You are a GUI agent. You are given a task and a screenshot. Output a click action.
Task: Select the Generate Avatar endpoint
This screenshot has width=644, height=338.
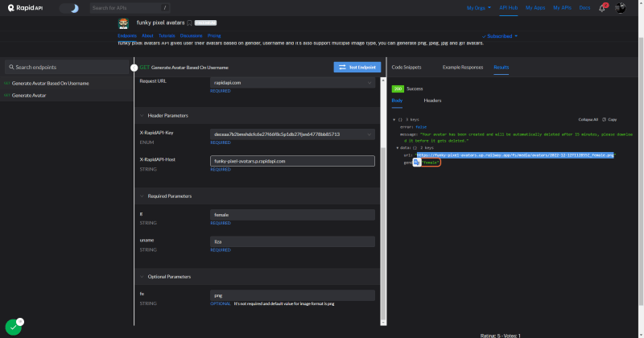point(29,95)
